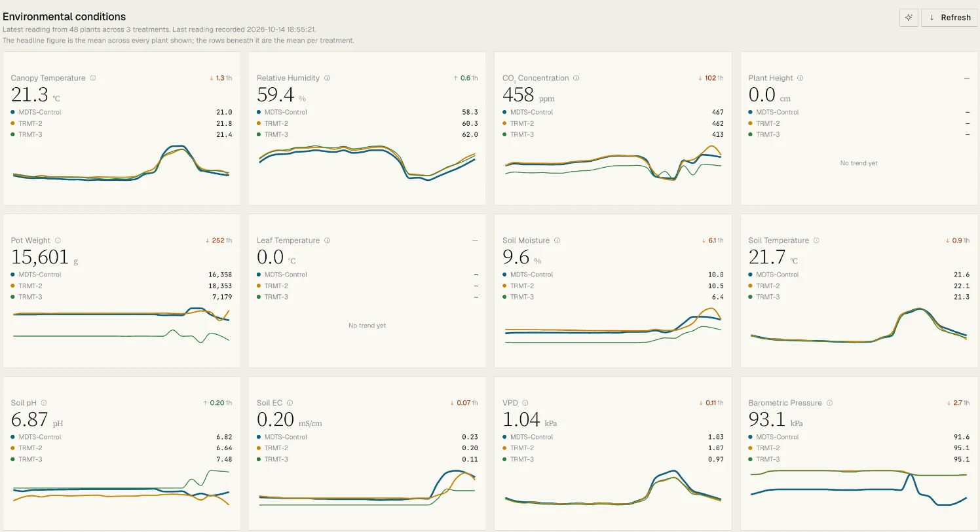This screenshot has width=980, height=532.
Task: Click the Refresh button
Action: [950, 18]
